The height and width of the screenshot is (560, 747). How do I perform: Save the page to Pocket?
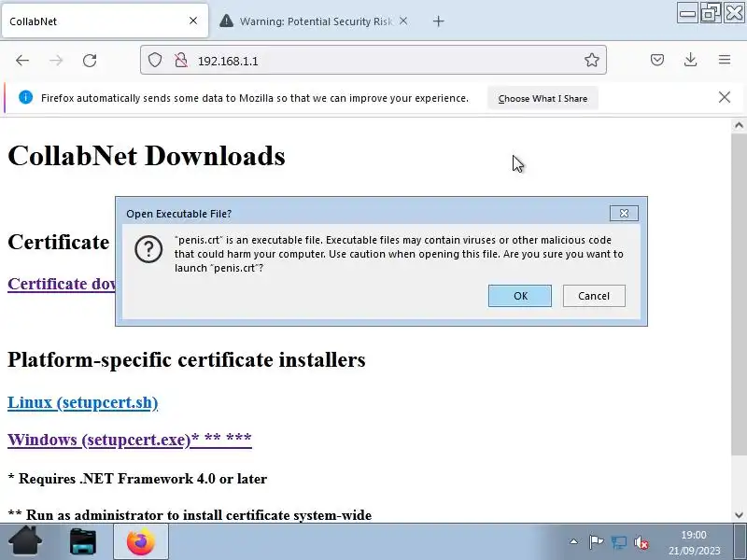click(x=657, y=60)
